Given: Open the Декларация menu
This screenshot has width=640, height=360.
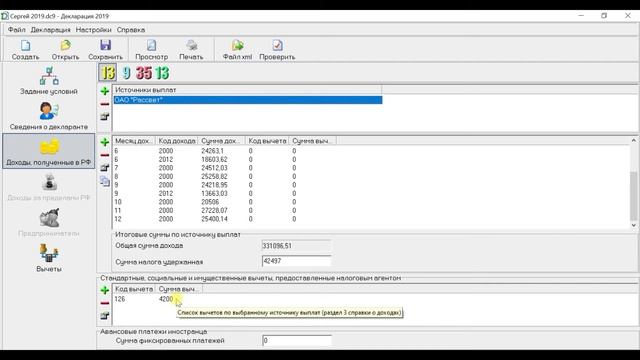Looking at the screenshot, I should 51,30.
